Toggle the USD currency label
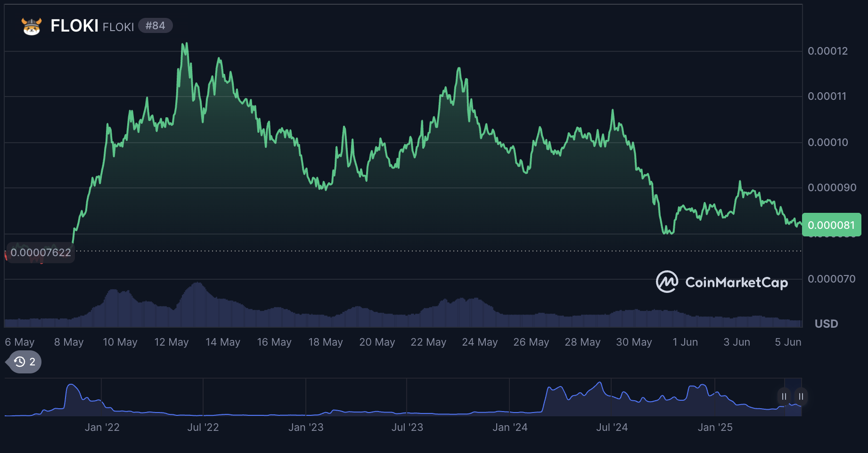The width and height of the screenshot is (868, 453). (826, 324)
